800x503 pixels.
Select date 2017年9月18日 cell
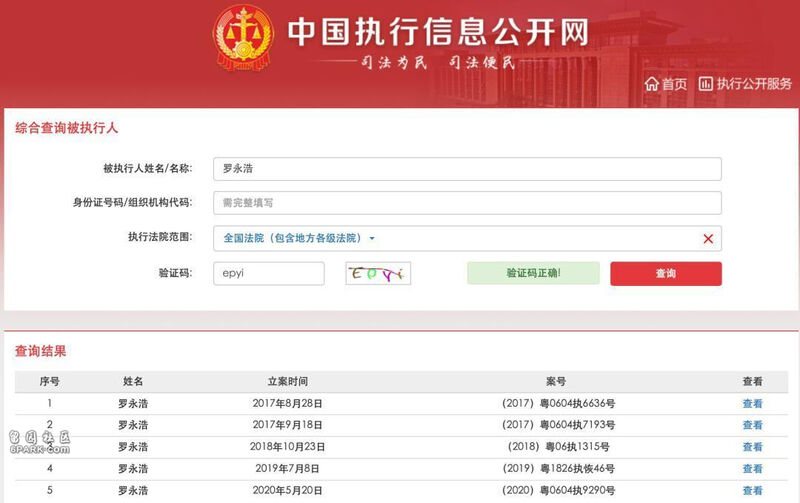[x=287, y=425]
